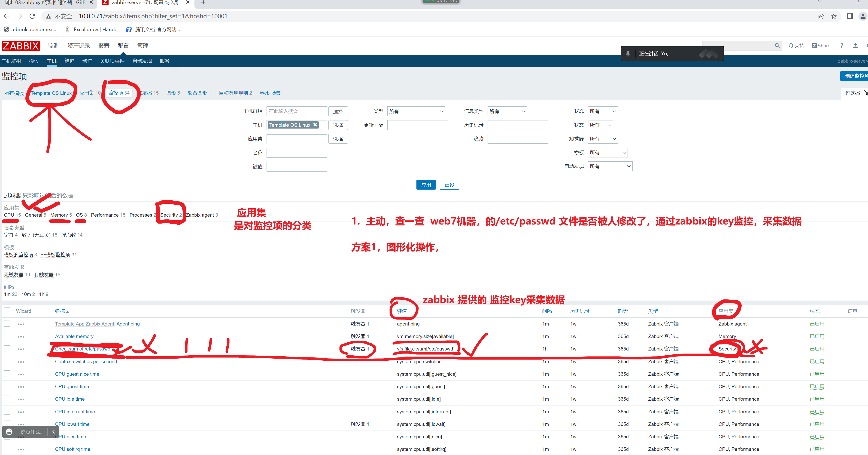Check the CPU interrupt time row checkbox
The width and height of the screenshot is (868, 455).
coord(7,412)
